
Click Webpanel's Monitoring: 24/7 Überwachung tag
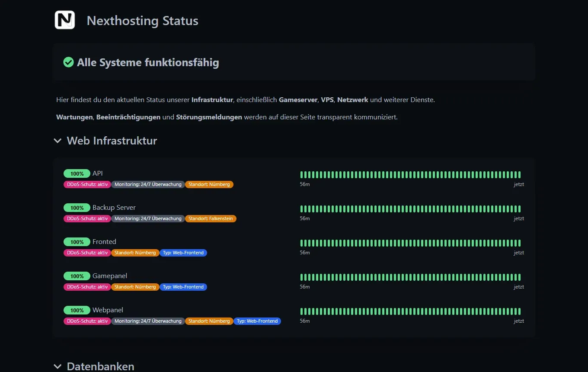click(148, 321)
